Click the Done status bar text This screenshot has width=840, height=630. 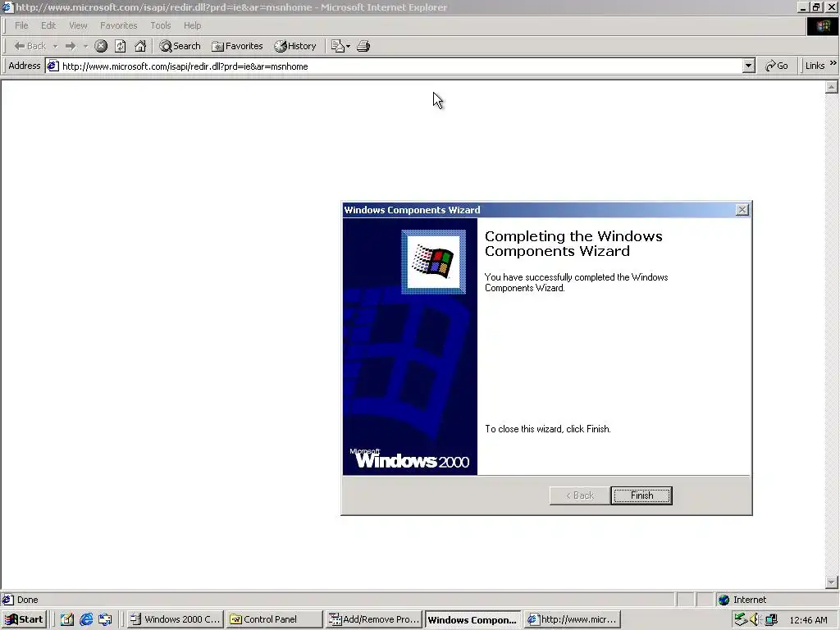pos(27,600)
